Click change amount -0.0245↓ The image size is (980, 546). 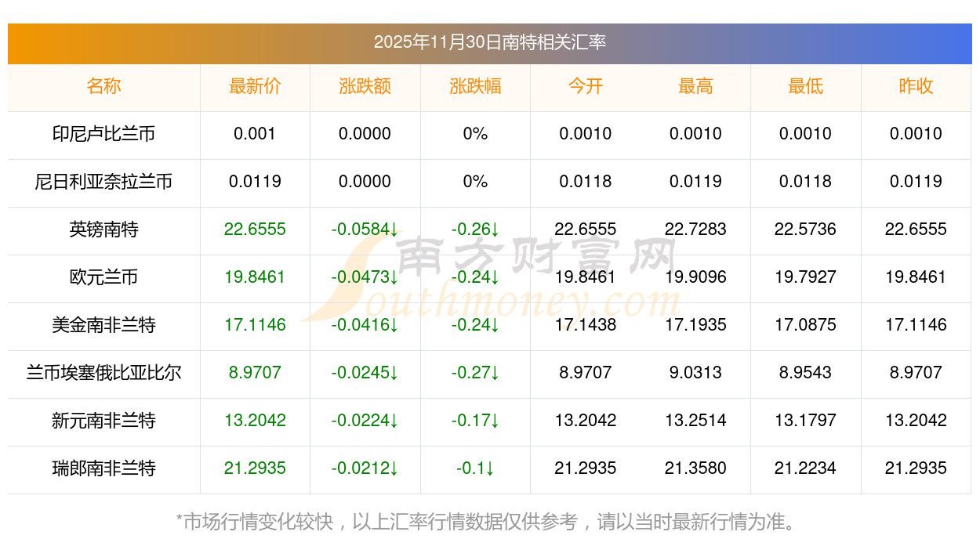tap(365, 373)
